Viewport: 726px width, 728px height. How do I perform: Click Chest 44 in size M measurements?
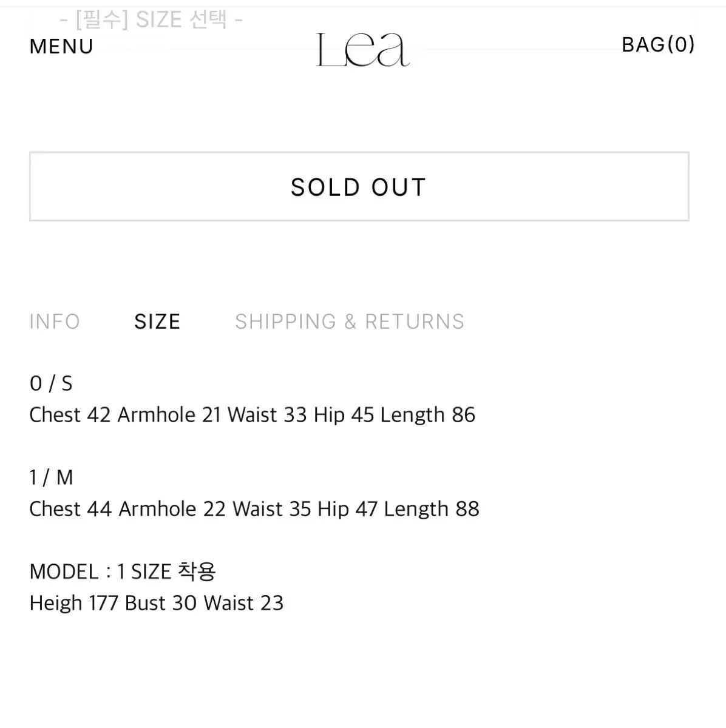[x=70, y=509]
